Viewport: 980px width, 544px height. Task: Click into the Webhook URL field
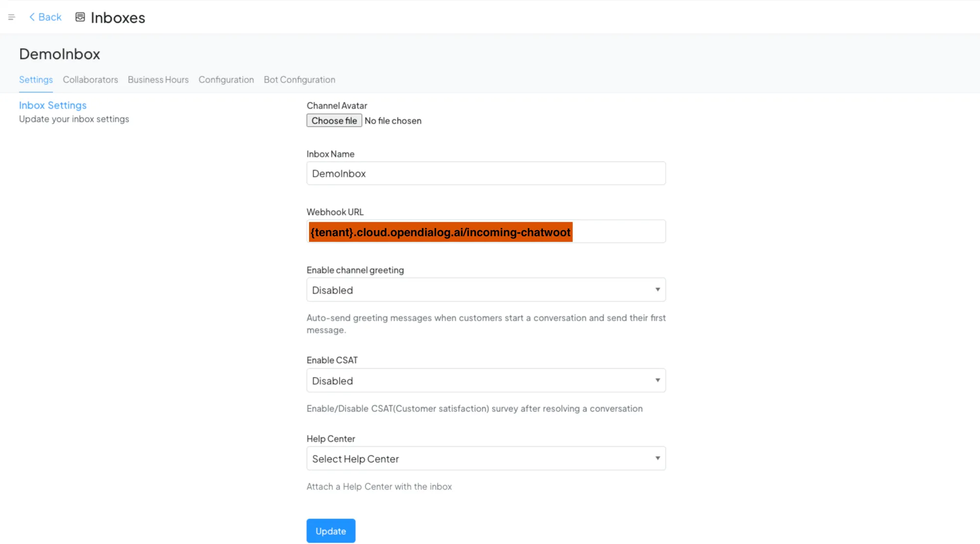[x=486, y=232]
